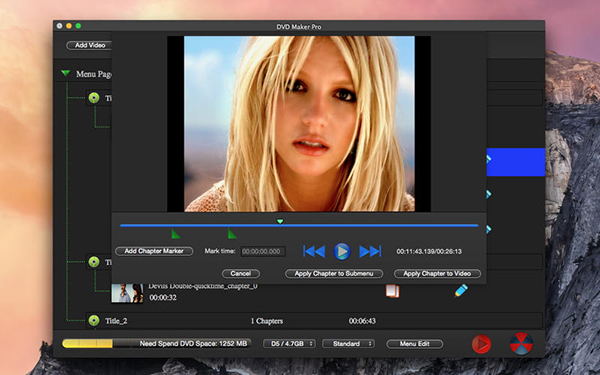Click the Menu Edit button

(414, 344)
